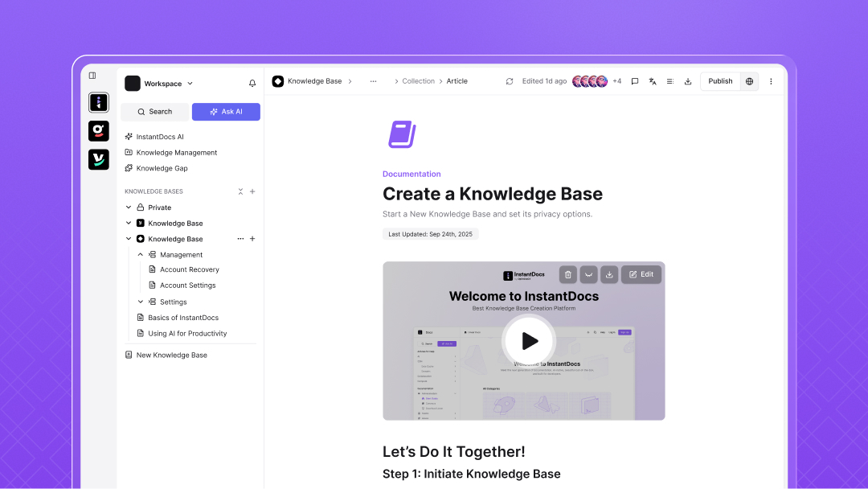The height and width of the screenshot is (489, 868).
Task: Download article via top toolbar icon
Action: tap(687, 81)
